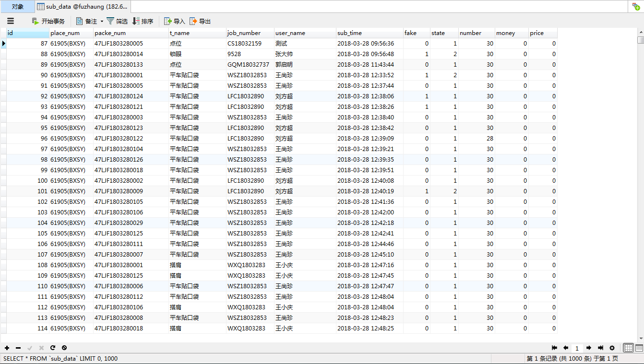Expand the Memo (备注) dropdown arrow

click(102, 22)
